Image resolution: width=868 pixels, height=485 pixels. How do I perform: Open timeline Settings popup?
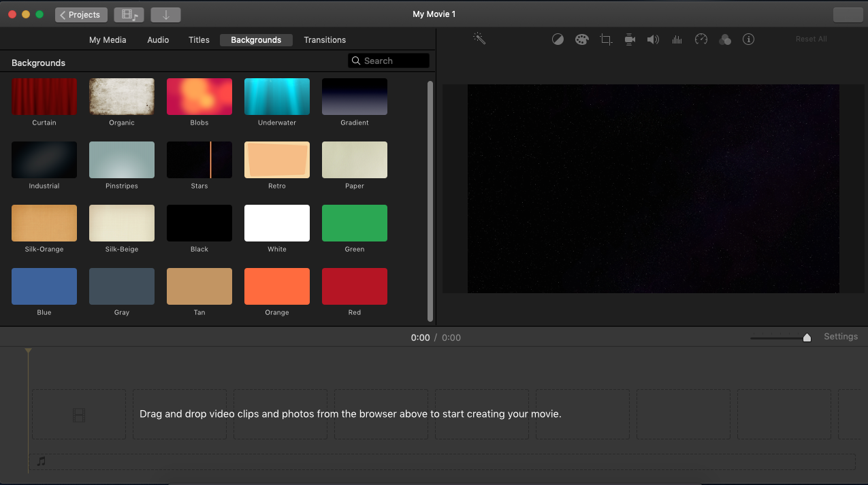[x=840, y=337]
